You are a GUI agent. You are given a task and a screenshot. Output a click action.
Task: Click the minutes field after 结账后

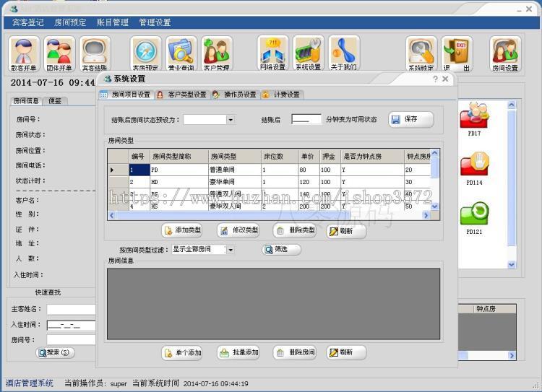(306, 120)
